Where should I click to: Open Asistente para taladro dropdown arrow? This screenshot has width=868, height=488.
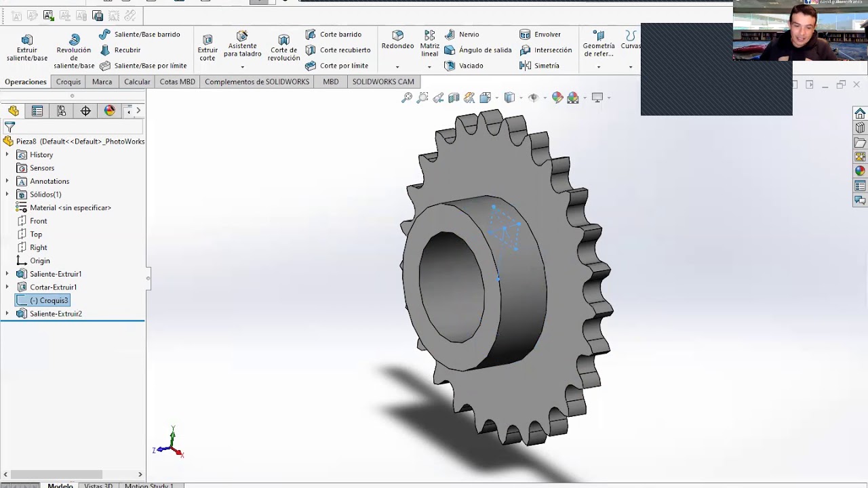click(242, 67)
